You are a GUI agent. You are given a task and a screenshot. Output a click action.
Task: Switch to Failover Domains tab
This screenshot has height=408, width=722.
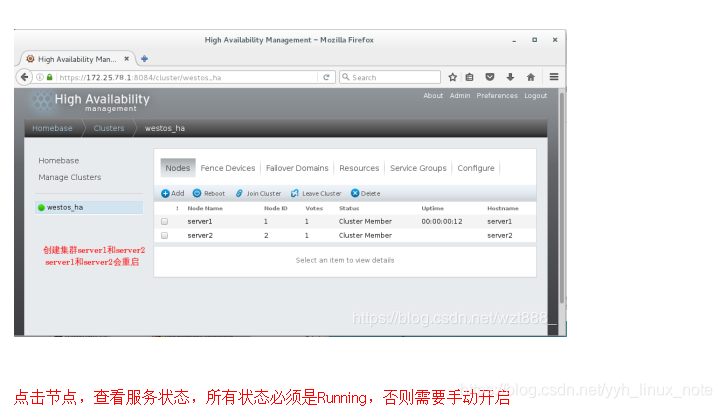click(297, 168)
